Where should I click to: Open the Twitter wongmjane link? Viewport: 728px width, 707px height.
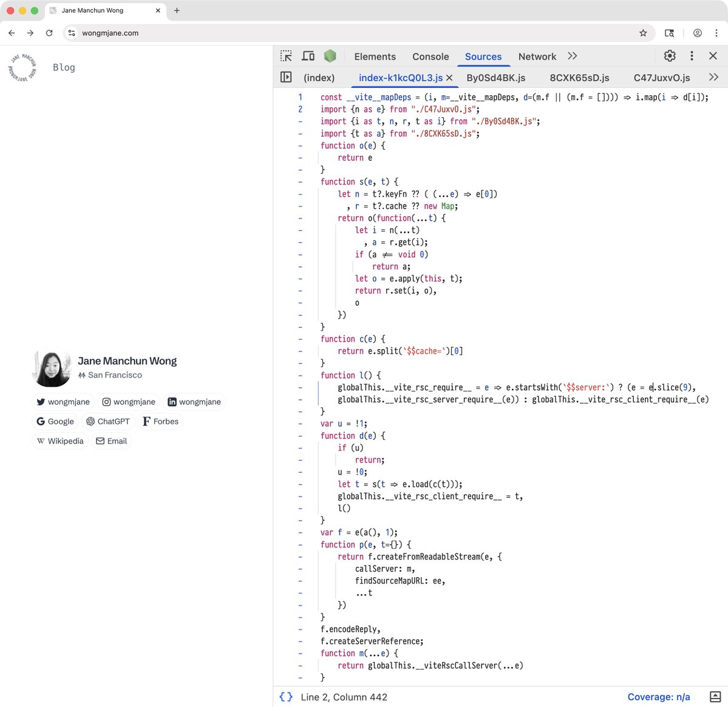point(63,402)
